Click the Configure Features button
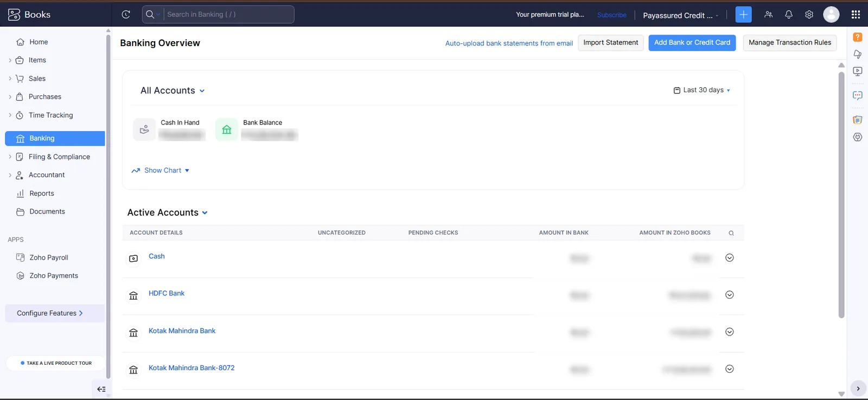This screenshot has height=400, width=868. [55, 313]
